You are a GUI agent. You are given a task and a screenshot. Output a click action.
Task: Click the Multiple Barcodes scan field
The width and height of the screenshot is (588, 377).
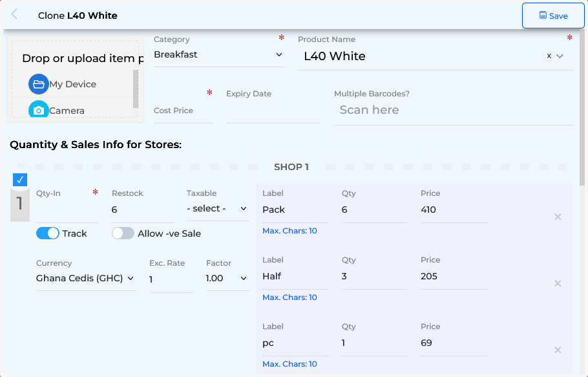[x=452, y=111]
